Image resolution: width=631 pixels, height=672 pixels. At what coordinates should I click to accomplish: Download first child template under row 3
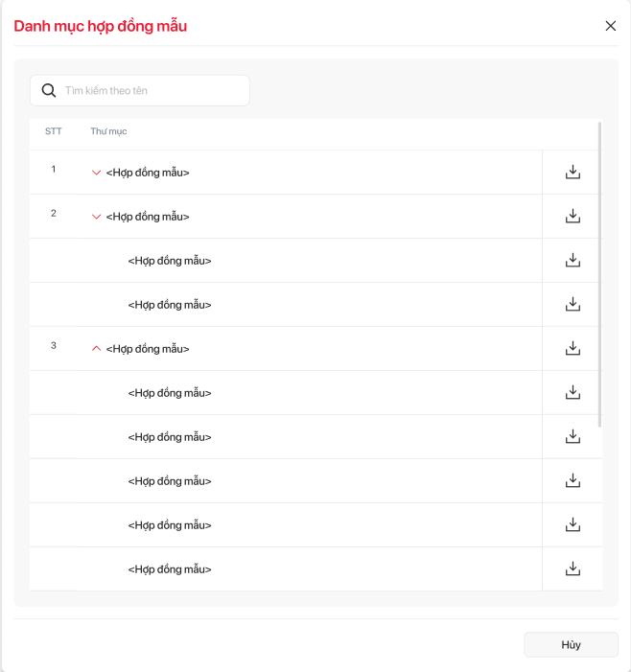(x=573, y=393)
